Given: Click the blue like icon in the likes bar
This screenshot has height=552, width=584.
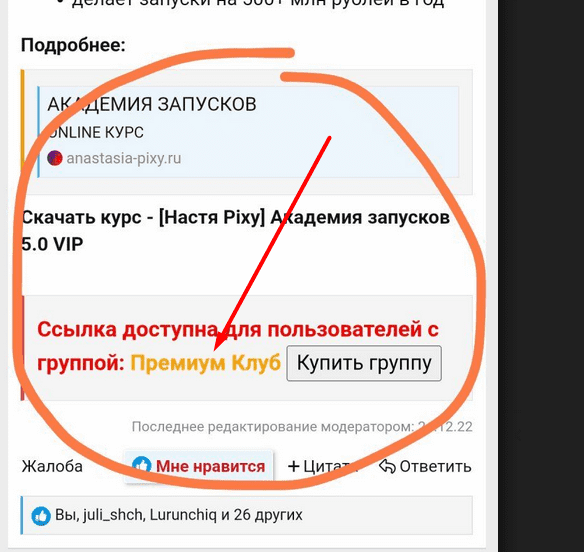Looking at the screenshot, I should pos(41,516).
